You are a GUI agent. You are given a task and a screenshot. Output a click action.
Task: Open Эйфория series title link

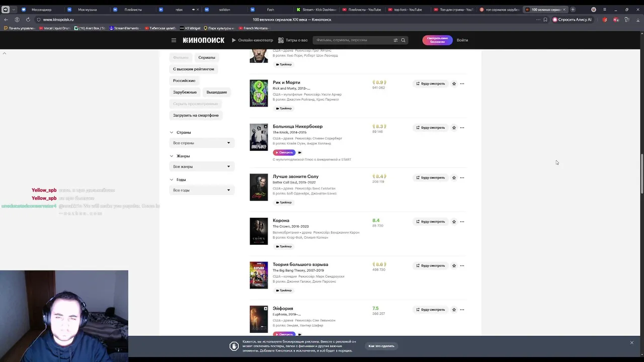[283, 309]
